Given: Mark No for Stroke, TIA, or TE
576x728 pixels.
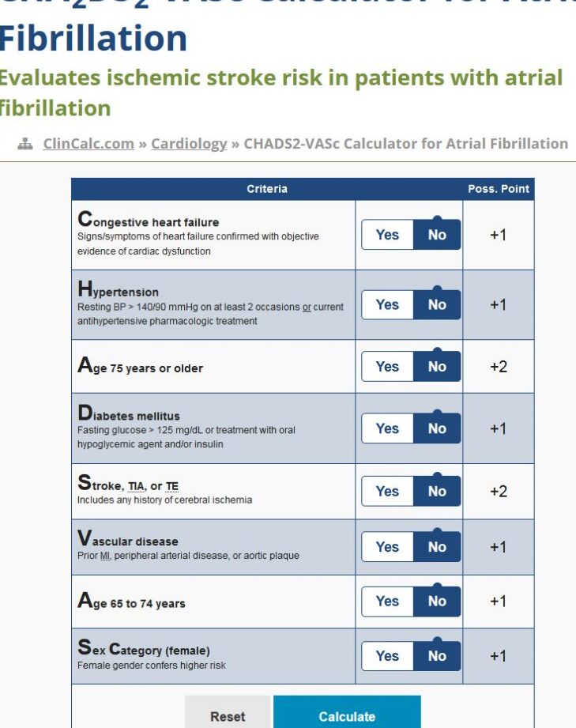Looking at the screenshot, I should pyautogui.click(x=437, y=491).
